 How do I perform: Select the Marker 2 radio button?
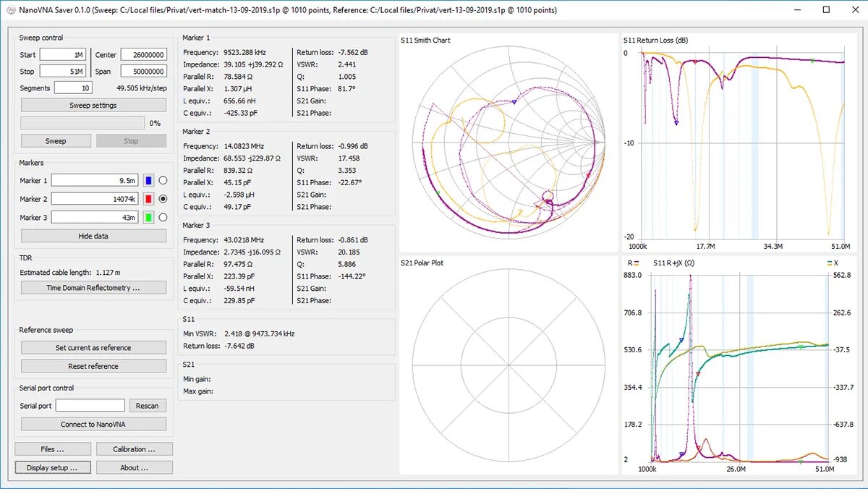[163, 198]
